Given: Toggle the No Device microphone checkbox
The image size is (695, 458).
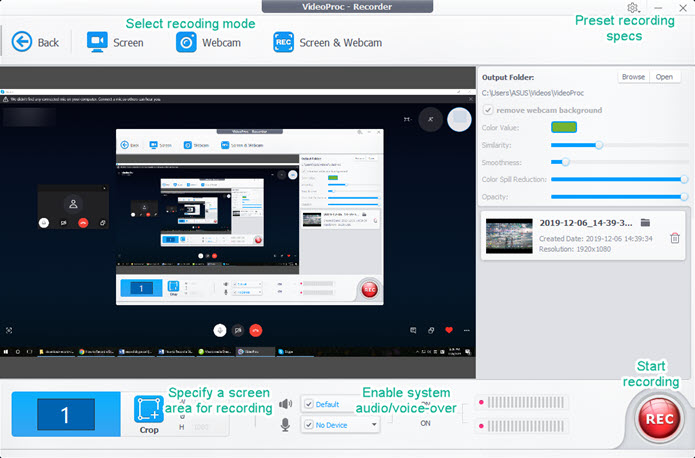Looking at the screenshot, I should coord(309,425).
